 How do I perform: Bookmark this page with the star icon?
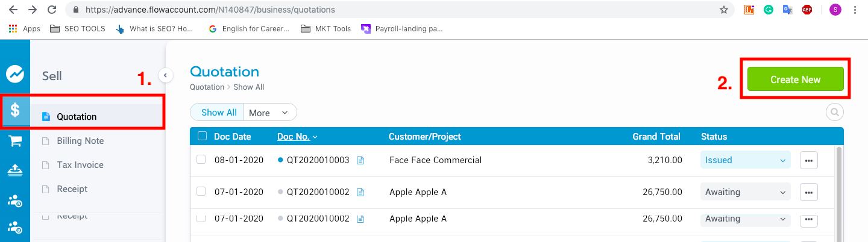(724, 10)
